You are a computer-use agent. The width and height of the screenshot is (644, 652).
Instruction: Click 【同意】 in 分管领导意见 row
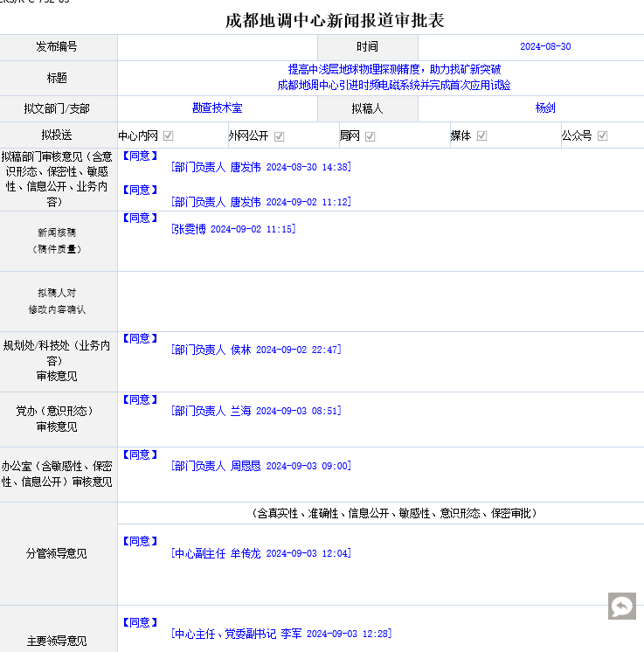coord(140,541)
